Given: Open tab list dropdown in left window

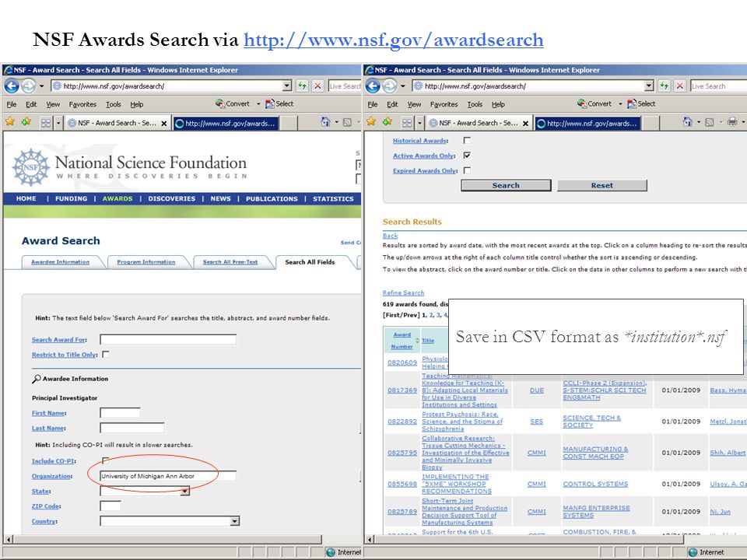Looking at the screenshot, I should [x=58, y=124].
